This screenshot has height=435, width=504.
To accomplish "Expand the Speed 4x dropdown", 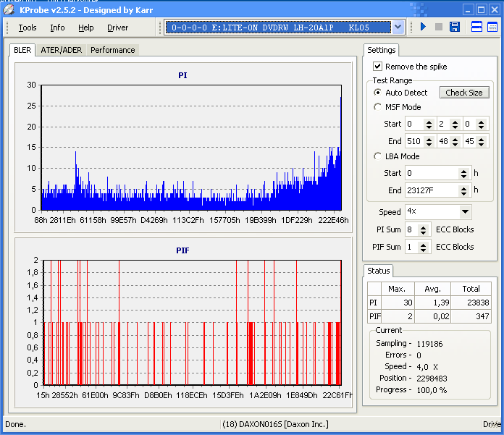I will click(x=465, y=212).
